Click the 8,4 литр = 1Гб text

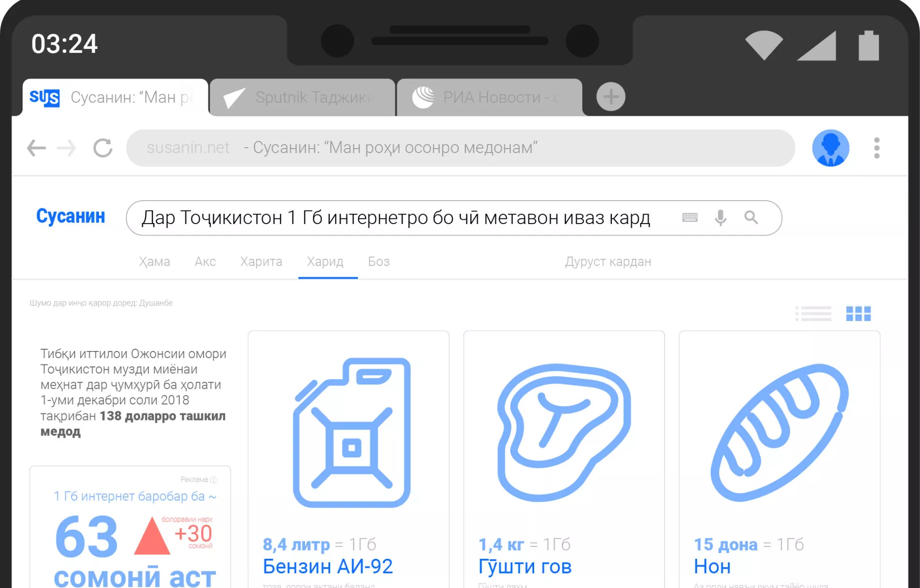coord(319,544)
